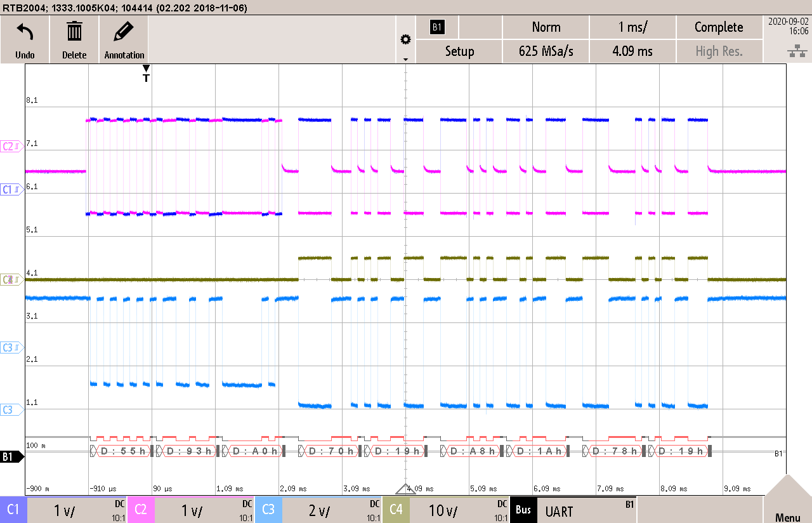The height and width of the screenshot is (523, 812).
Task: Click the Complete acquisition status button
Action: (x=719, y=27)
